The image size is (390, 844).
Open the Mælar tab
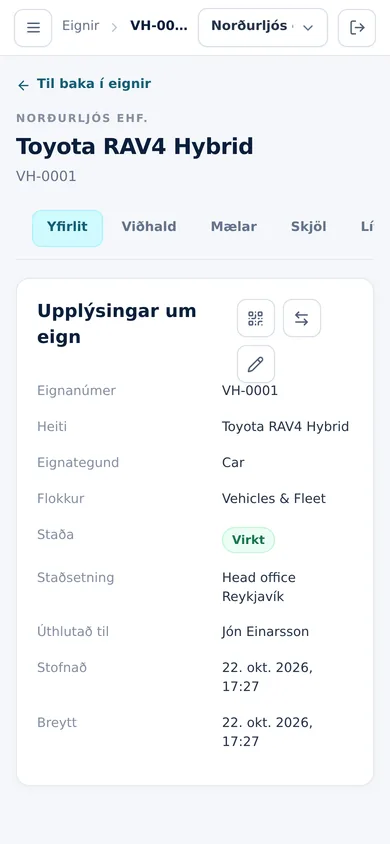[233, 227]
